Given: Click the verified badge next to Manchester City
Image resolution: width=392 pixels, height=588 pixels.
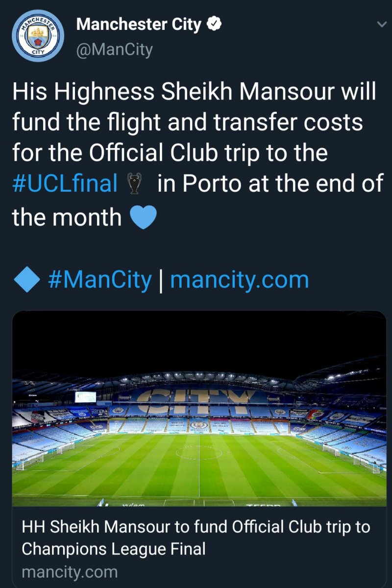Looking at the screenshot, I should [x=213, y=24].
